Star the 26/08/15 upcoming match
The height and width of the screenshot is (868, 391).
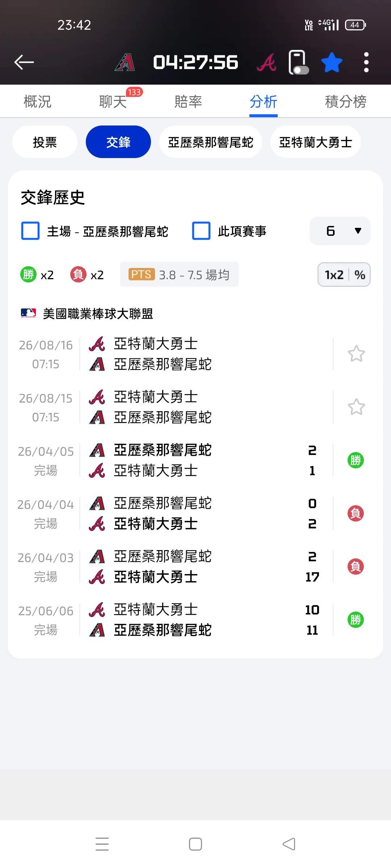tap(356, 407)
